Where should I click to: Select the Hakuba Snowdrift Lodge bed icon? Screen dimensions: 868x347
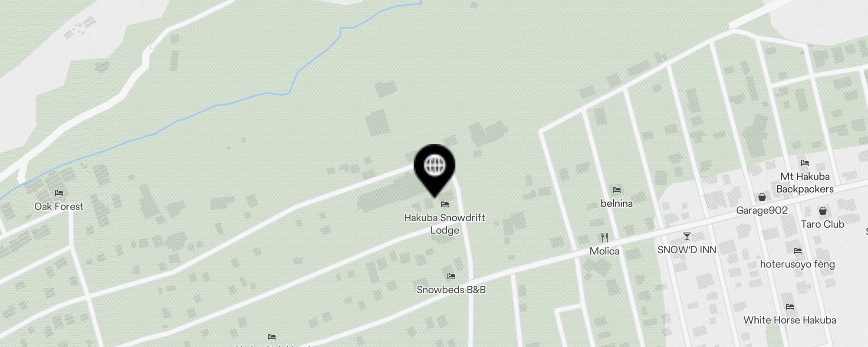[x=445, y=204]
